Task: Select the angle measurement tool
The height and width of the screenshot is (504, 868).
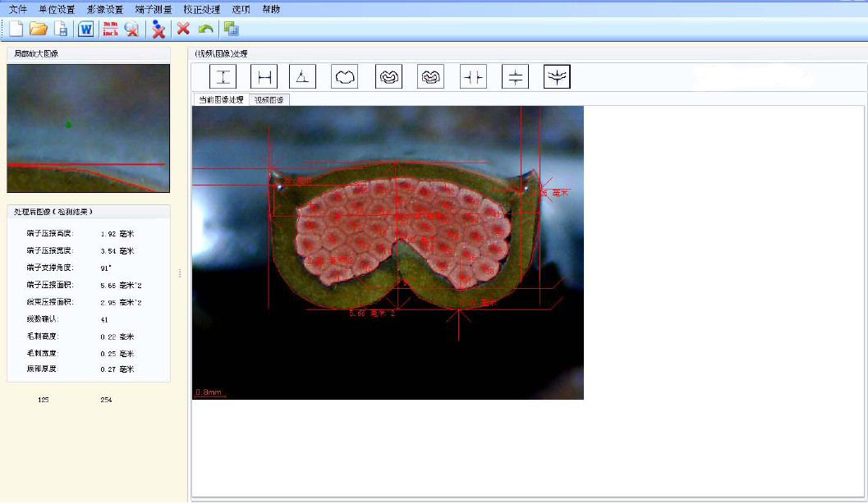Action: coord(303,77)
